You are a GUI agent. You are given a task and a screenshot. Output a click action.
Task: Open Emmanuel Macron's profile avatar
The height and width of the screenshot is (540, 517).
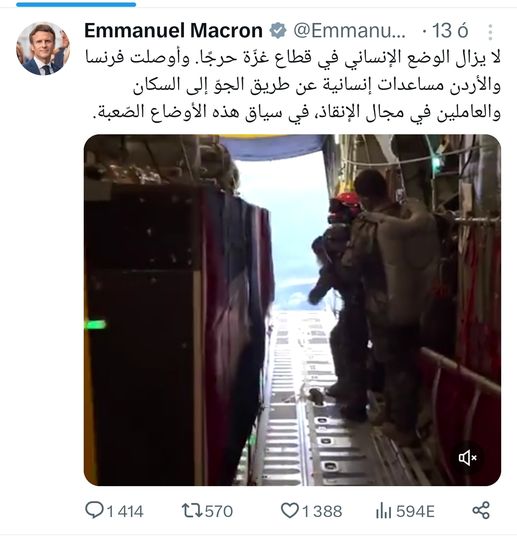click(x=43, y=49)
